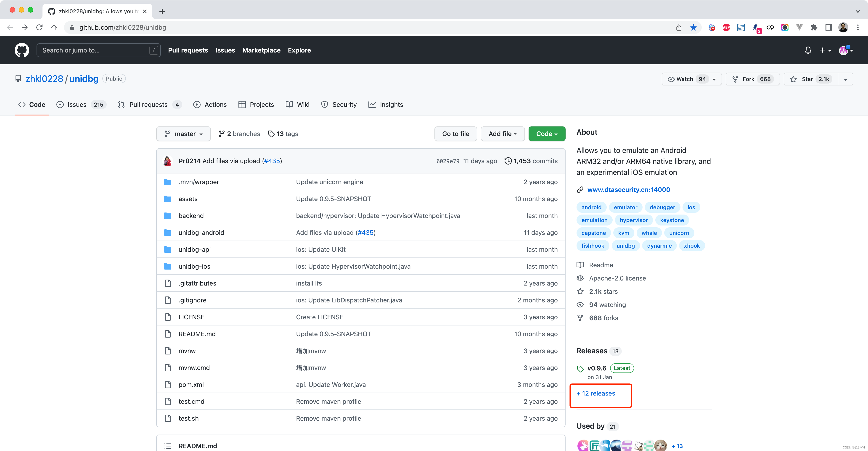Select the unicorn topic tag
Viewport: 868px width, 451px height.
pyautogui.click(x=679, y=233)
